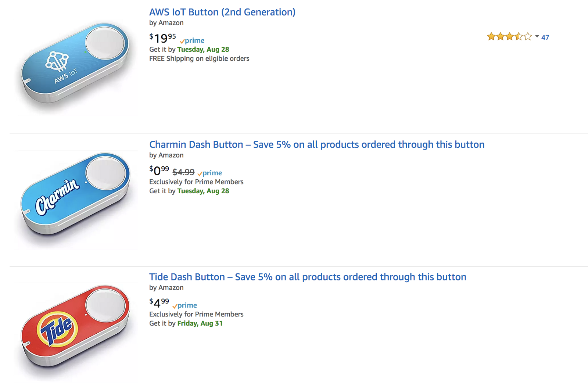Click the Charmin Dash Button product image
The image size is (588, 391).
pyautogui.click(x=75, y=195)
